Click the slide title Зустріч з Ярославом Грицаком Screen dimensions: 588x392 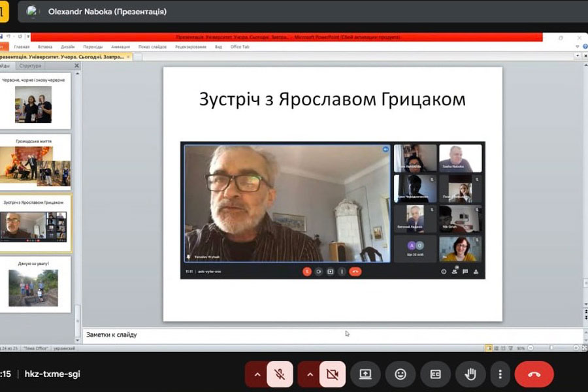[333, 99]
